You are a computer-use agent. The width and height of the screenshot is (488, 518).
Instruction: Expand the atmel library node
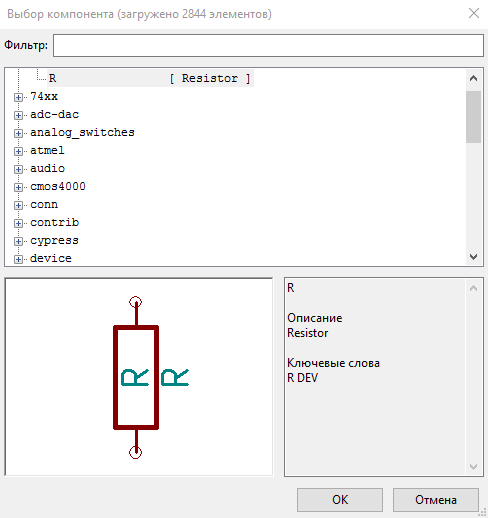coord(18,151)
